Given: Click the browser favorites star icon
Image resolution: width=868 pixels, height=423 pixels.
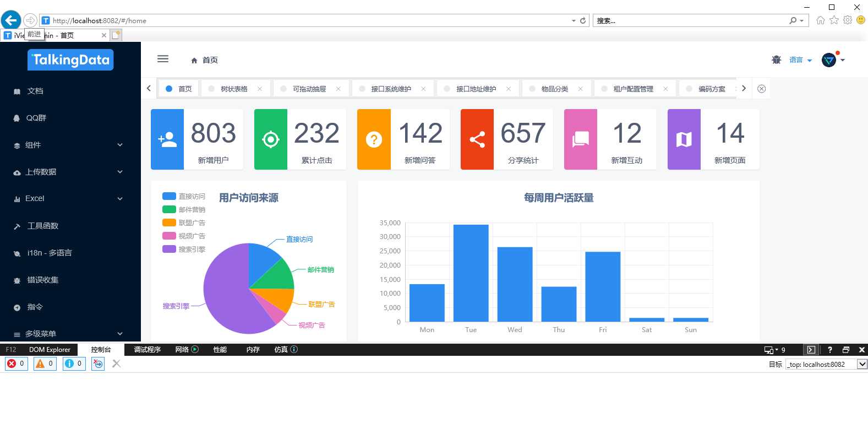Looking at the screenshot, I should coord(834,20).
